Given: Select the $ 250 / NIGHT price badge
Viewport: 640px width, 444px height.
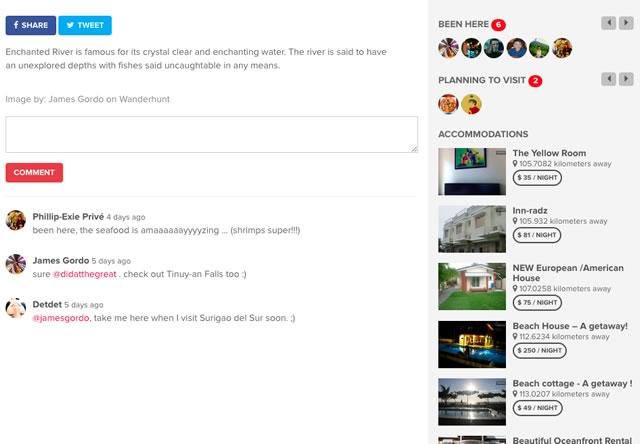Looking at the screenshot, I should tap(539, 351).
